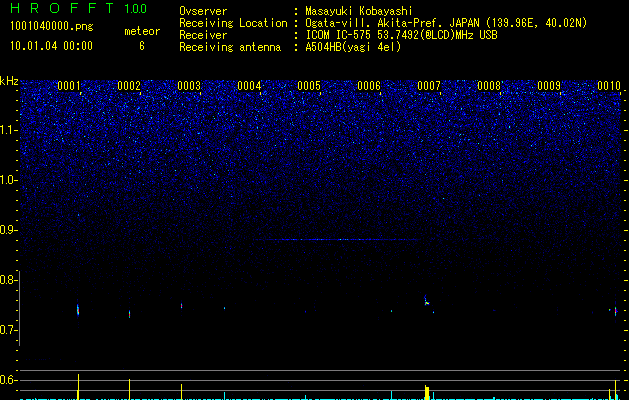
Task: Click the meteor echo below marker 0003
Action: 181,306
